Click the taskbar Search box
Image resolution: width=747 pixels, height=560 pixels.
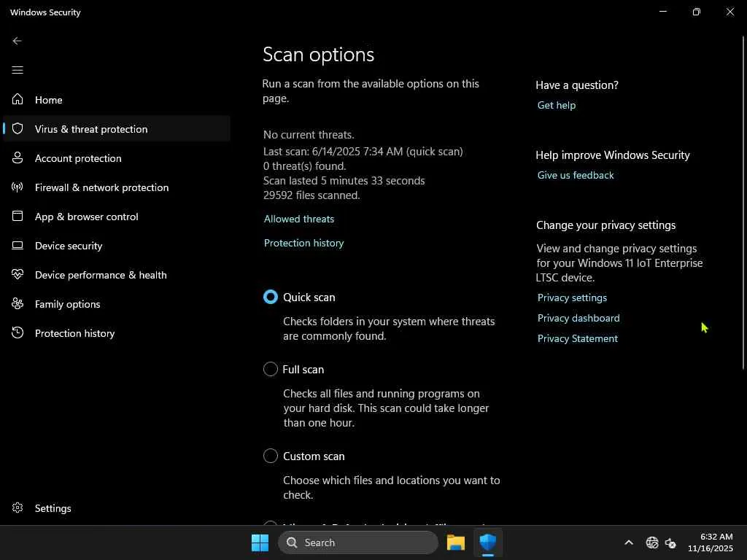coord(358,542)
